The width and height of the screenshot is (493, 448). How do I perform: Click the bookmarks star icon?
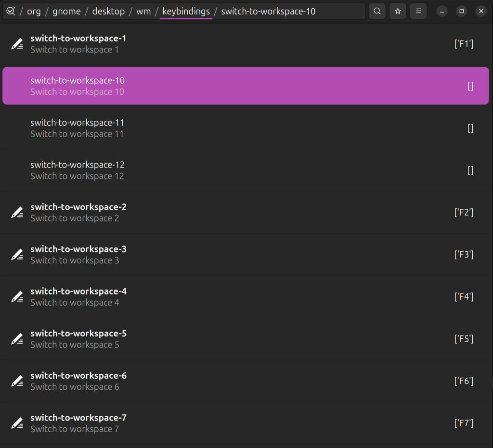[x=398, y=11]
